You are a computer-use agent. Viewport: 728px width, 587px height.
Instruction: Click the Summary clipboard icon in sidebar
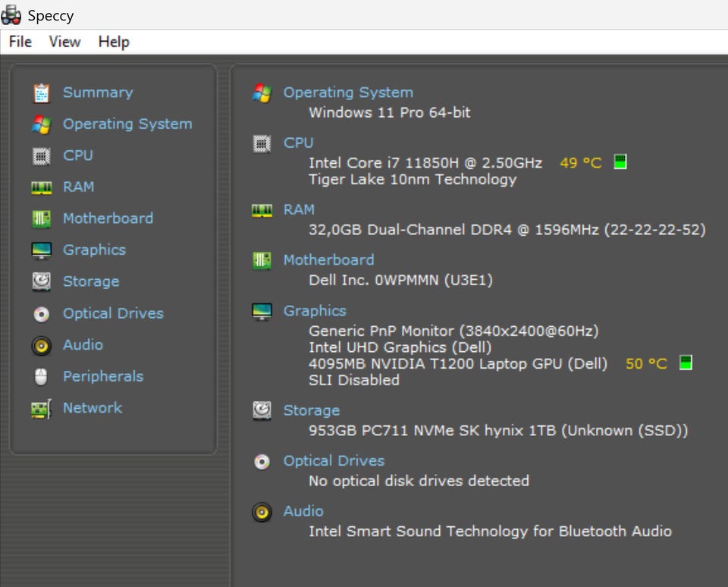click(41, 93)
